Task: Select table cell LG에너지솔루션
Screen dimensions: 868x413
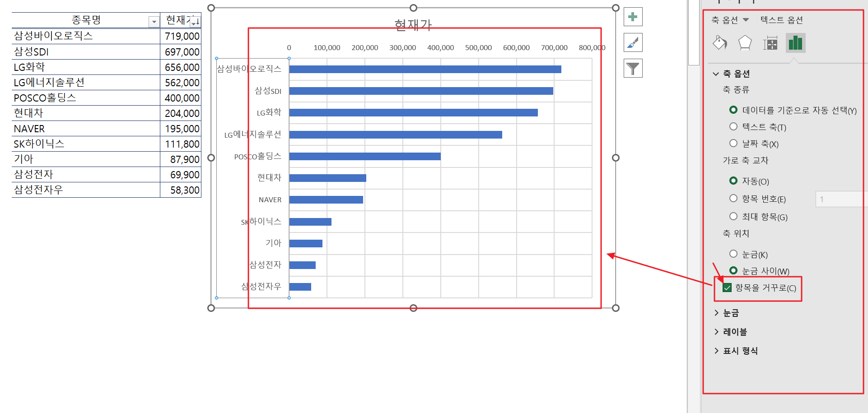Action: [x=86, y=82]
